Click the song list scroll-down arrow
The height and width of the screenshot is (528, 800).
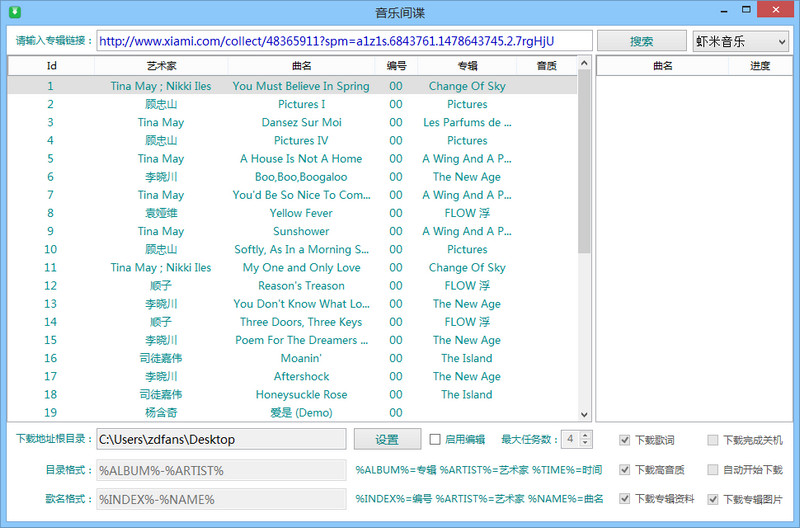point(584,414)
